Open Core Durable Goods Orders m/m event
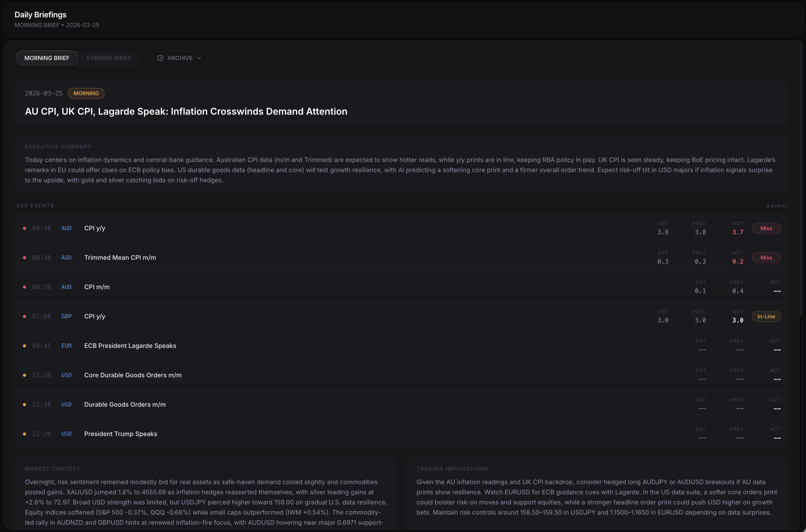 [133, 375]
